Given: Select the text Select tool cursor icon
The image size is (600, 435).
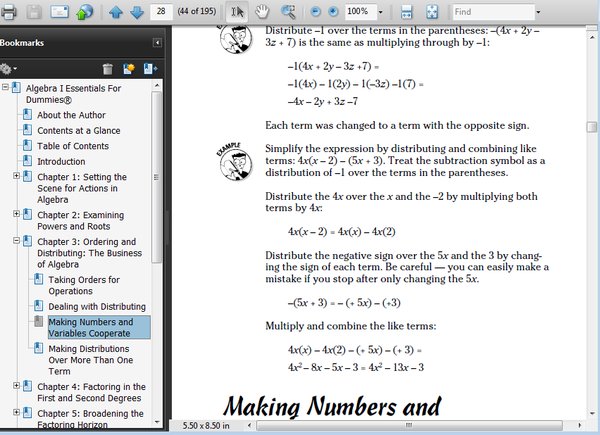Looking at the screenshot, I should (237, 12).
